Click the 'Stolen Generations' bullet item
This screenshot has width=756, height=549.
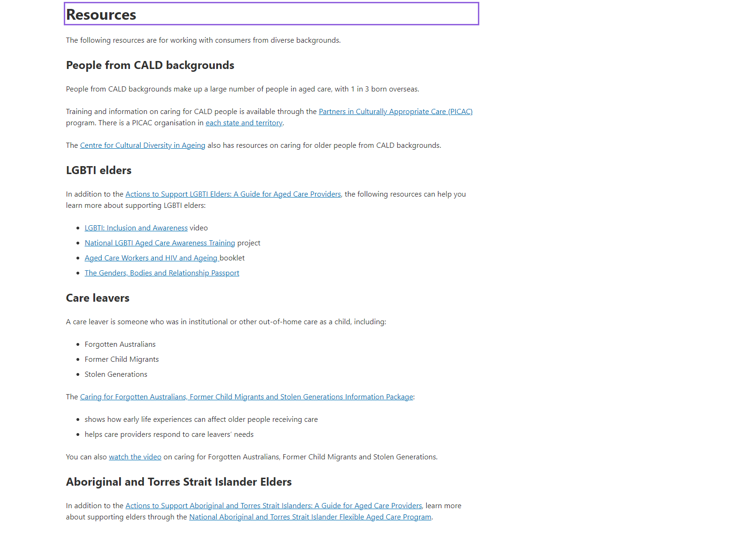coord(116,374)
